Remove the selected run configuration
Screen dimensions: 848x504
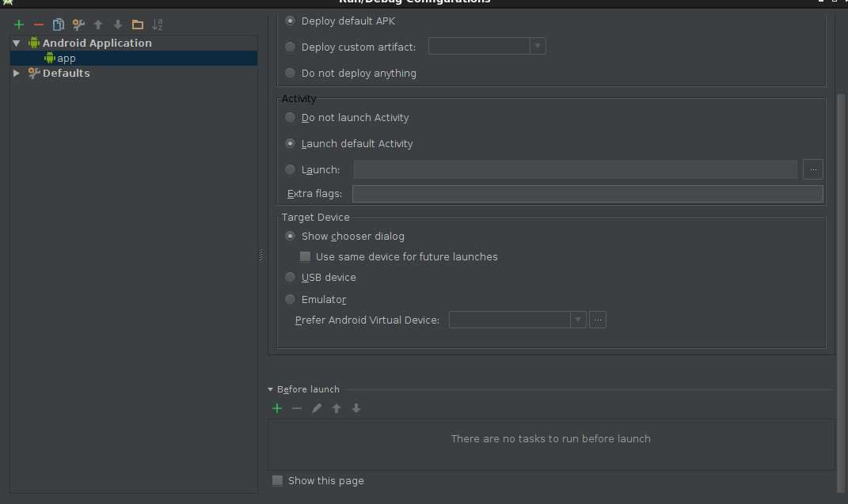pyautogui.click(x=38, y=25)
